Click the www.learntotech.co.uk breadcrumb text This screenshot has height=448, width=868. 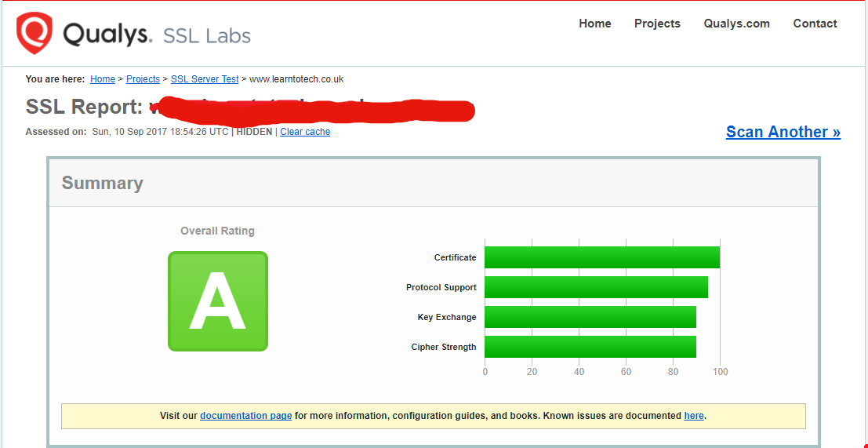click(296, 79)
